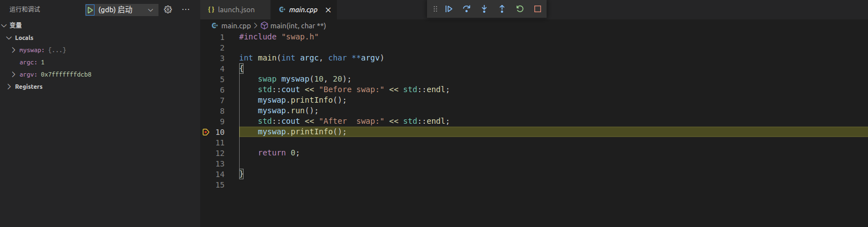868x227 pixels.
Task: Stop the debugging session
Action: click(537, 9)
